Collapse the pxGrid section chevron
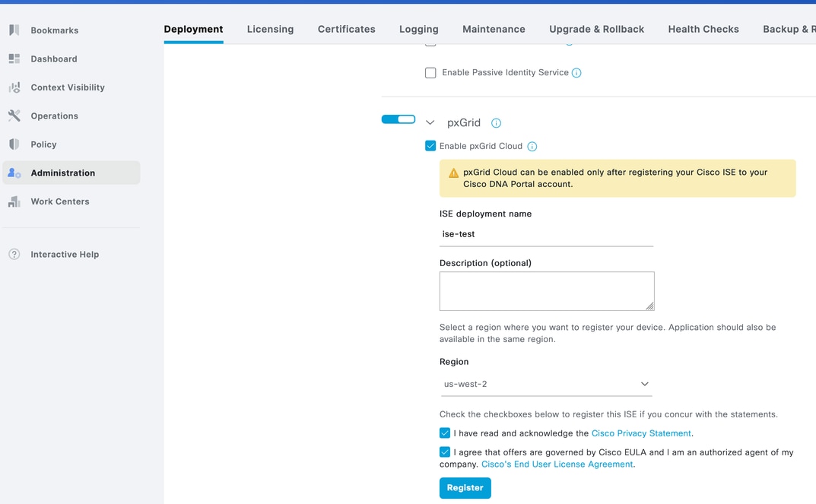816x504 pixels. (x=430, y=122)
